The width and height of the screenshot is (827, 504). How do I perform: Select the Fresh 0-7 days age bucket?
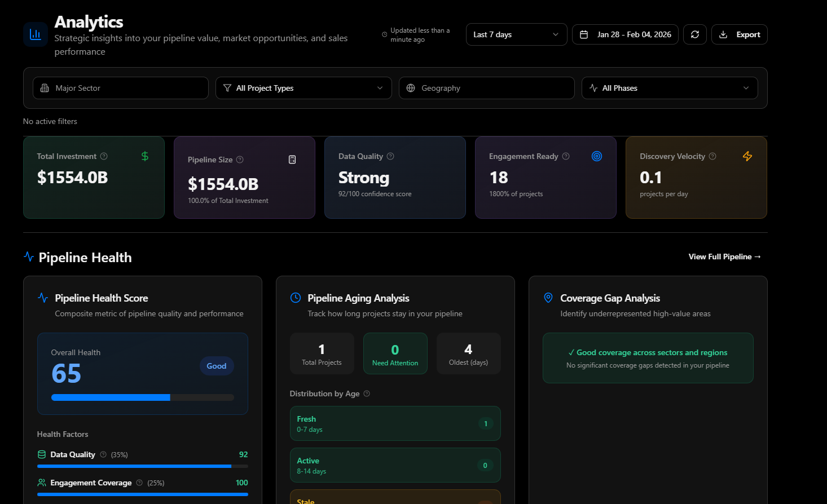395,423
